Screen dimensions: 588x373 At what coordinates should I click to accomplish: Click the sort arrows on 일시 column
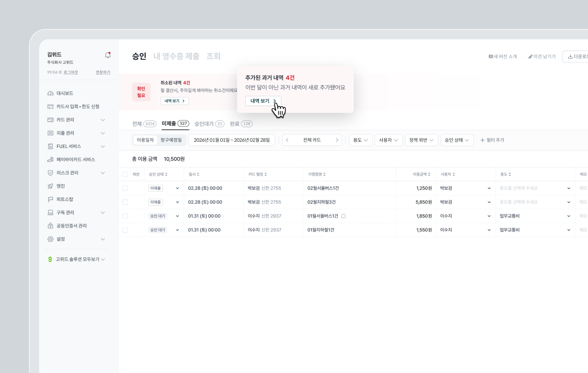[x=198, y=174]
